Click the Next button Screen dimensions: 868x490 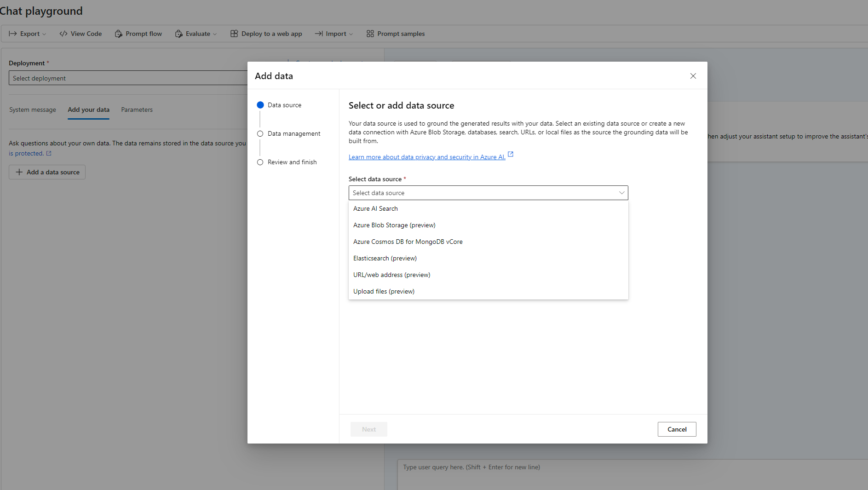coord(368,429)
